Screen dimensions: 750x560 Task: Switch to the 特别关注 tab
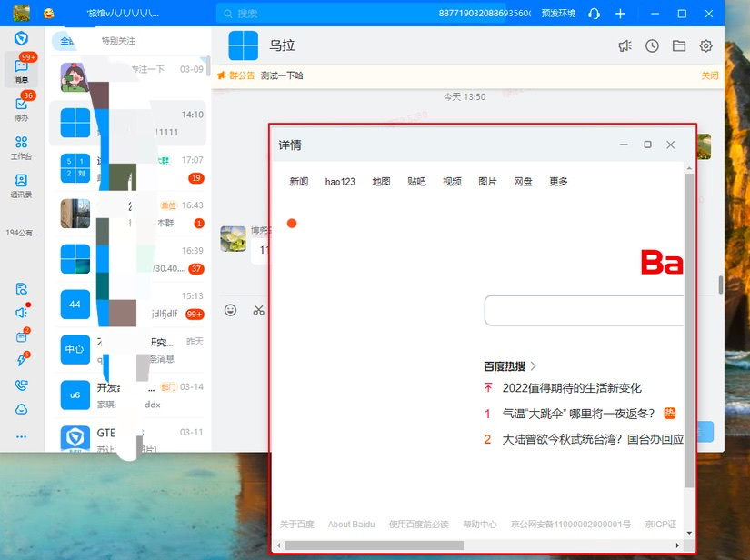(118, 41)
